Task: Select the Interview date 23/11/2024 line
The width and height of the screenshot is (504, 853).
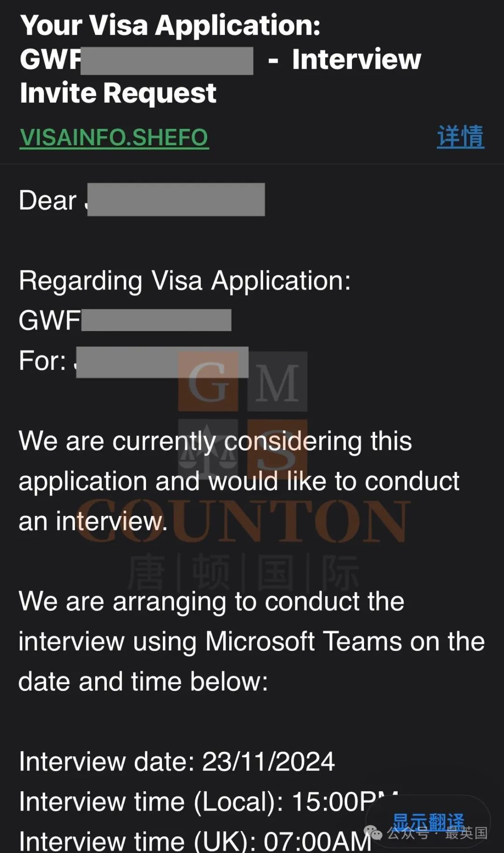Action: (x=177, y=761)
